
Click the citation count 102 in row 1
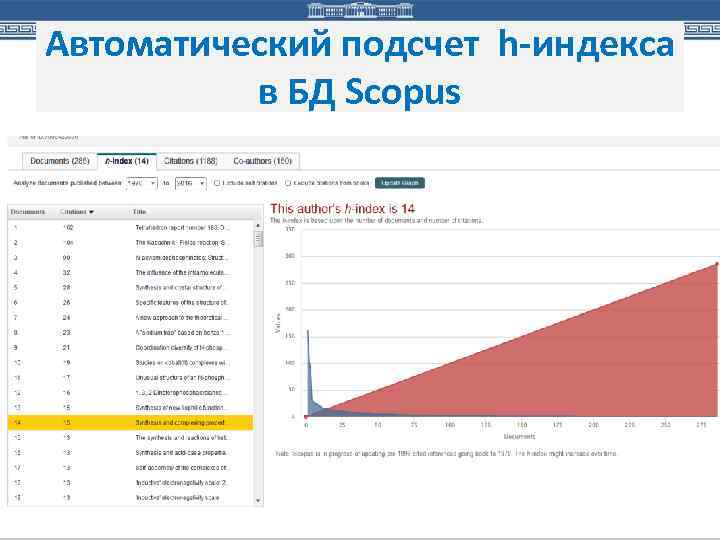[x=68, y=228]
